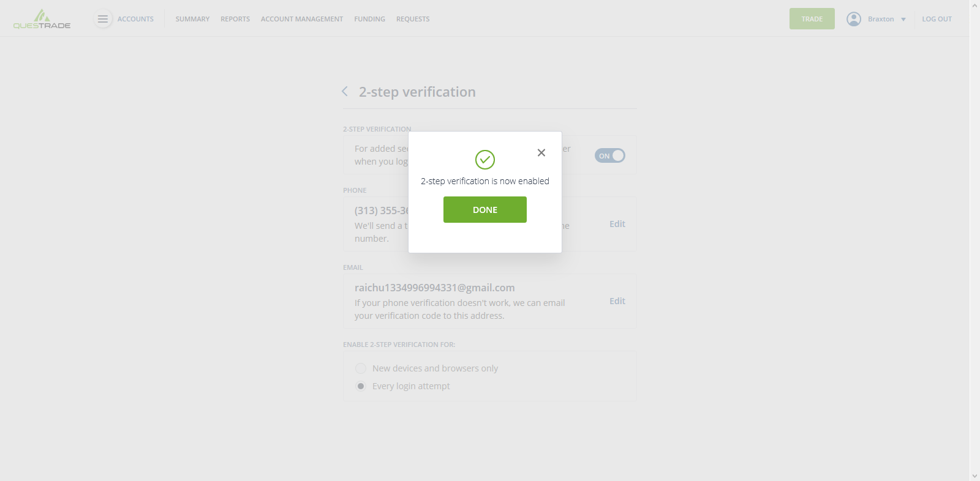This screenshot has height=481, width=980.
Task: Go to Reports
Action: (x=235, y=19)
